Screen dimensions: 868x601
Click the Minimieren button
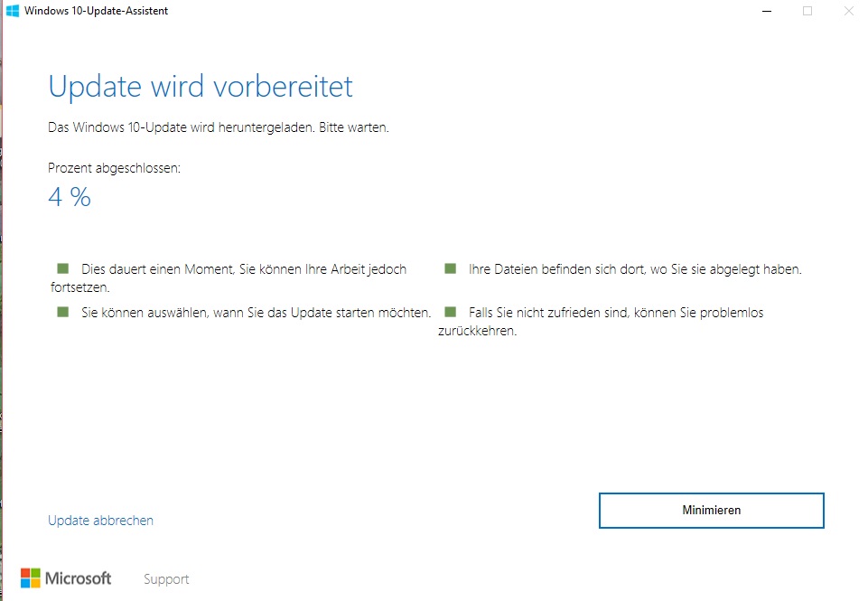tap(712, 510)
